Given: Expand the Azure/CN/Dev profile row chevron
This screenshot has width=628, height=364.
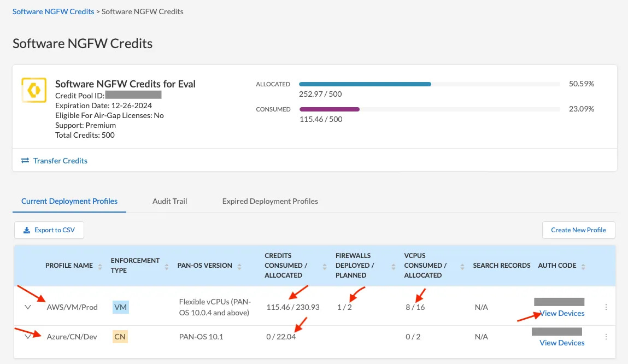Looking at the screenshot, I should (28, 337).
